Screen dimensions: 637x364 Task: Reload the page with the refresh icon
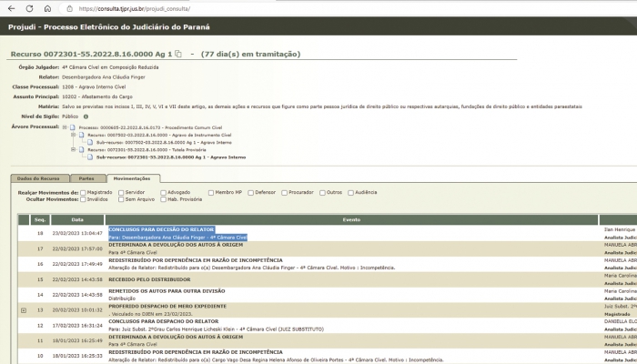pyautogui.click(x=29, y=8)
